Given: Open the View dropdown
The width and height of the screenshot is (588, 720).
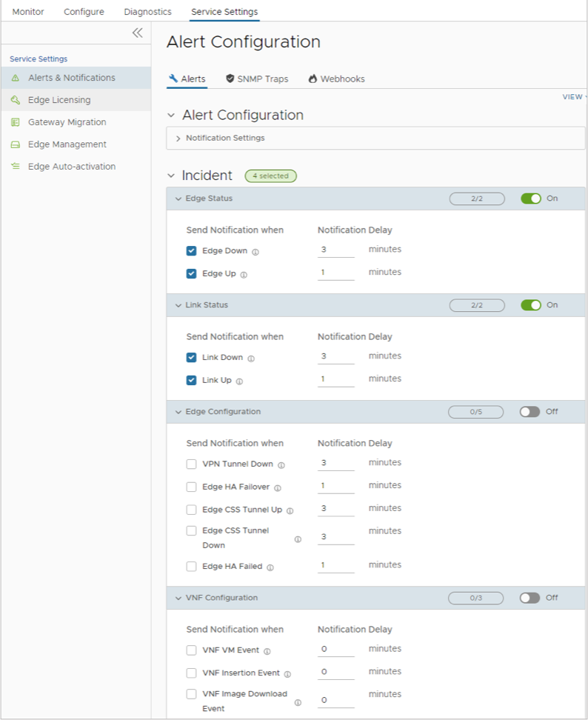Looking at the screenshot, I should [574, 97].
